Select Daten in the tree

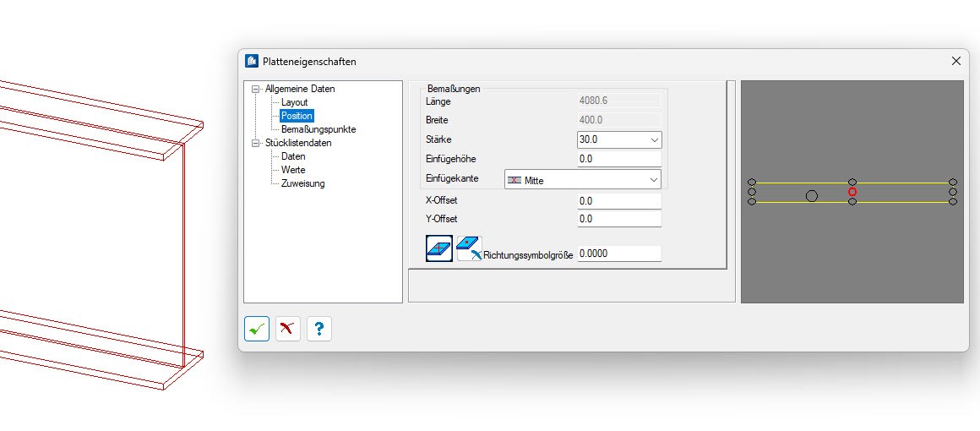(293, 156)
